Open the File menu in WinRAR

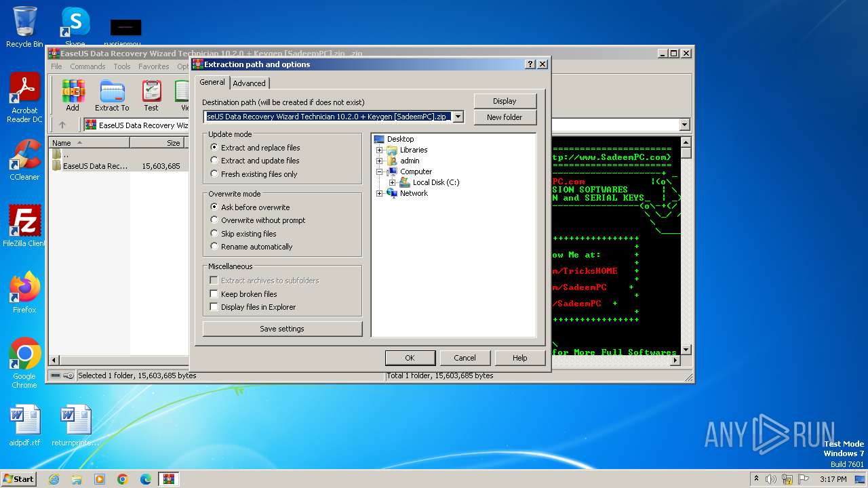[x=56, y=66]
